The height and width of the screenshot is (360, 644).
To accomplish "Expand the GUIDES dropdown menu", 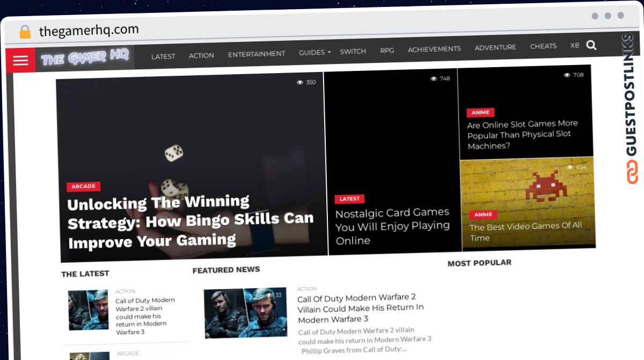I will tap(314, 52).
